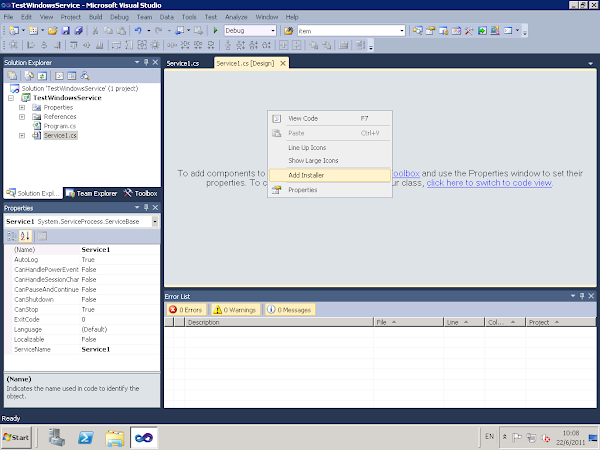Switch to the Service1.cs code tab
This screenshot has height=450, width=600.
coord(183,63)
